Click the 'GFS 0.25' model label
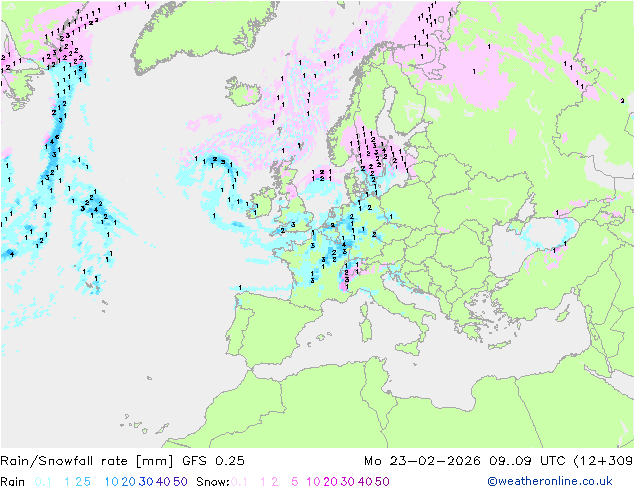634x490 pixels. tap(213, 461)
